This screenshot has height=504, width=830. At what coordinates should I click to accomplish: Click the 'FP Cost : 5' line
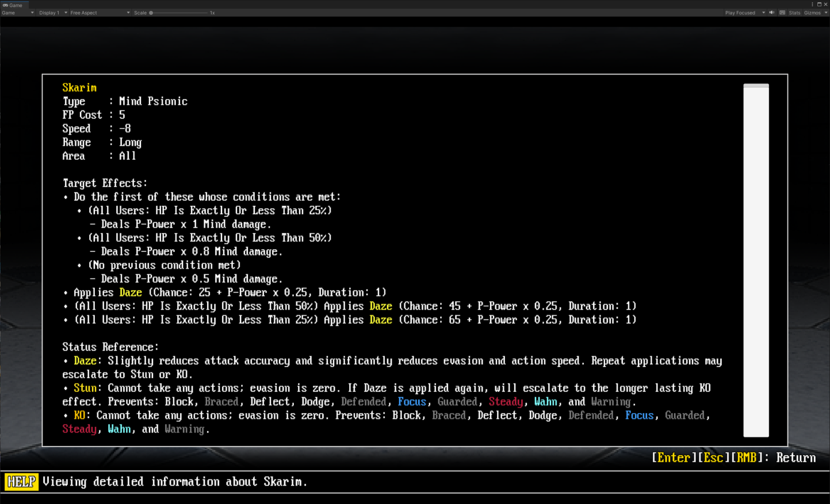pos(94,115)
